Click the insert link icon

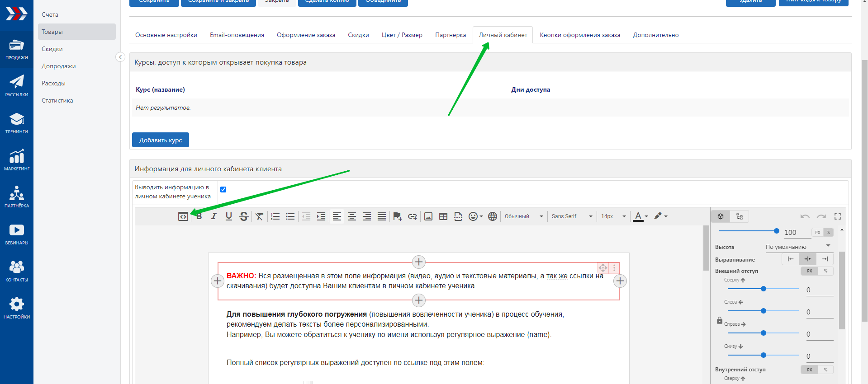point(413,216)
